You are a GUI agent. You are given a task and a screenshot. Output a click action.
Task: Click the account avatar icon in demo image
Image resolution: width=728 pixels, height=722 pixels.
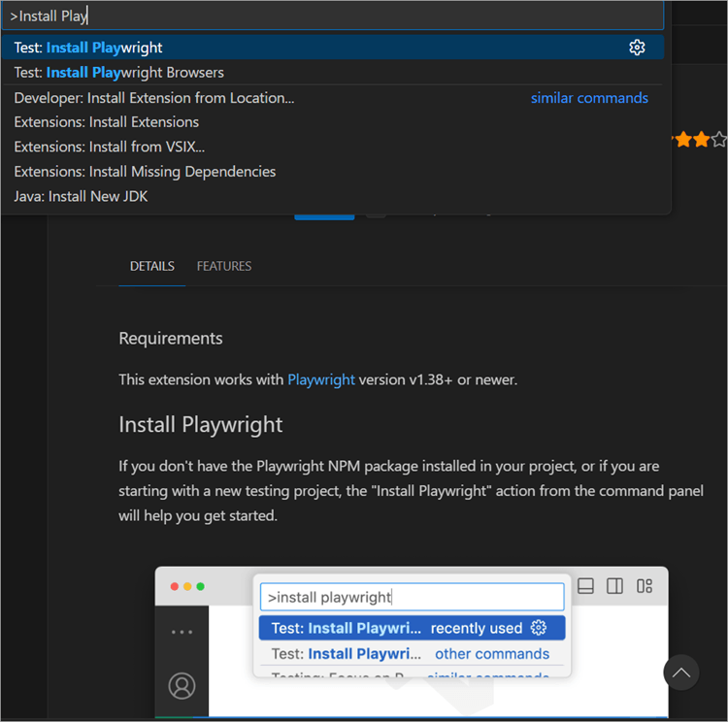pos(182,685)
